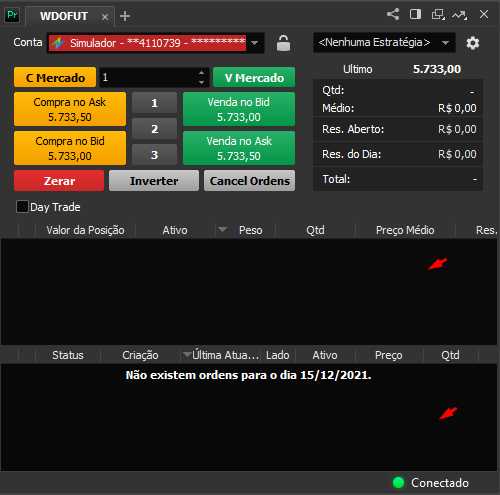
Task: Increase quantity with up arrow
Action: [x=201, y=73]
